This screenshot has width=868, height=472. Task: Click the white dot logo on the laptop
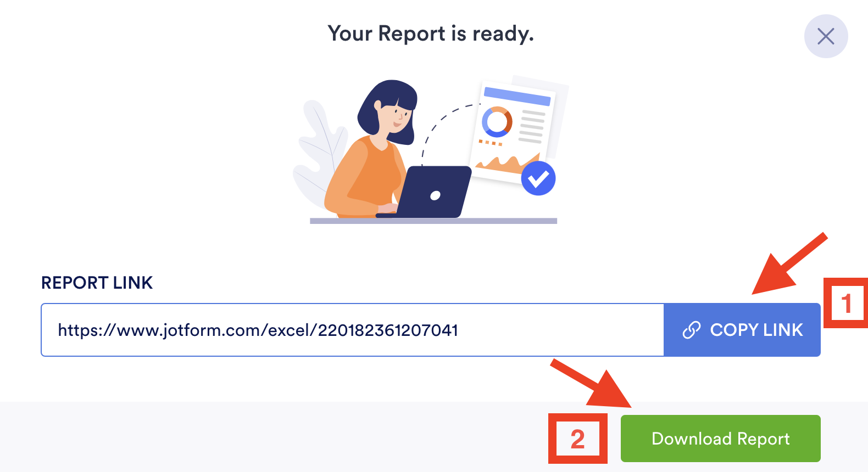[x=435, y=196]
